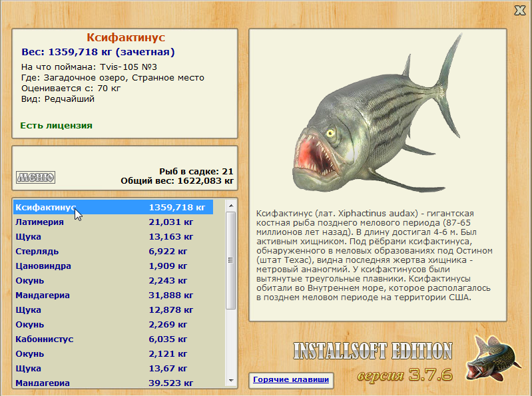
Task: Select the Латимерия 21,031 кг row
Action: [x=113, y=222]
